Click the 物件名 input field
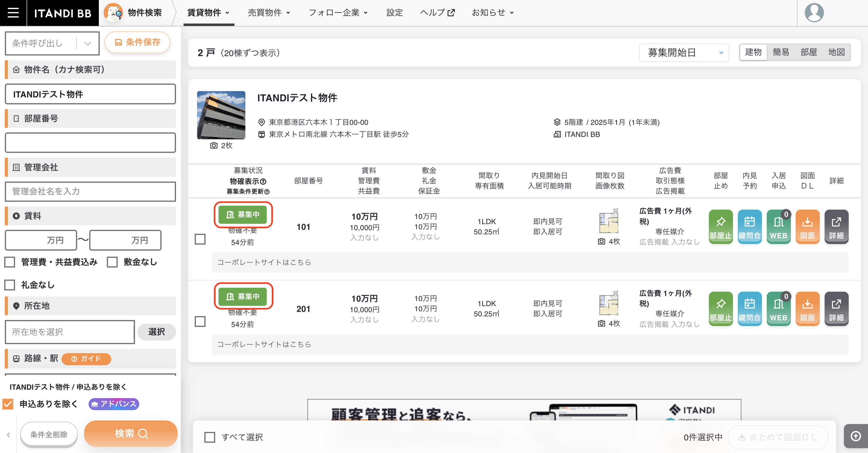Image resolution: width=868 pixels, height=453 pixels. 90,94
